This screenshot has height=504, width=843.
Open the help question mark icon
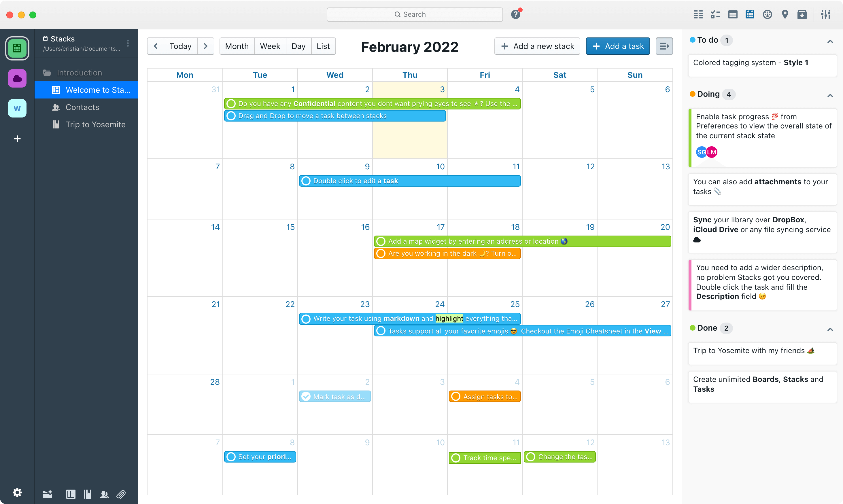click(516, 14)
